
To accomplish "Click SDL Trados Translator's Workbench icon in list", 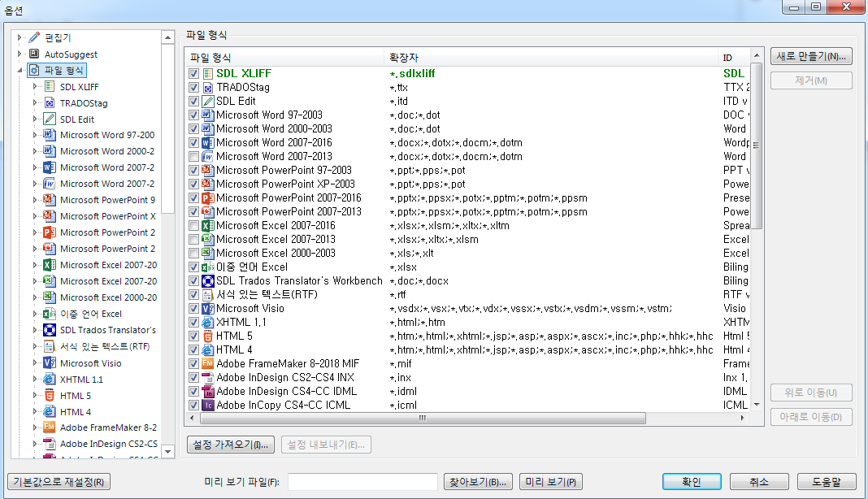I will (x=207, y=281).
